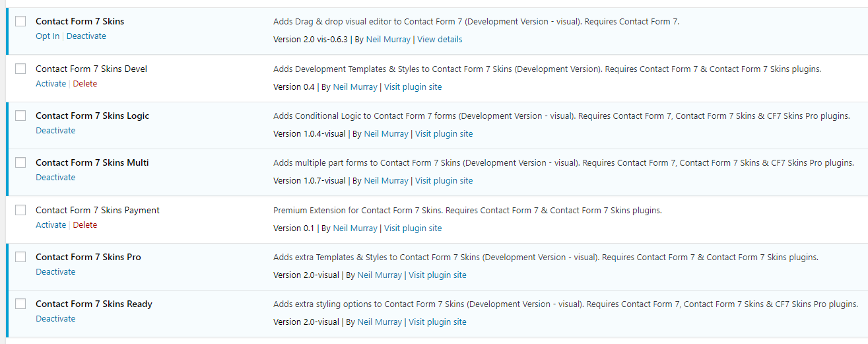Visit plugin site for Skins Devel
868x344 pixels.
pos(413,87)
